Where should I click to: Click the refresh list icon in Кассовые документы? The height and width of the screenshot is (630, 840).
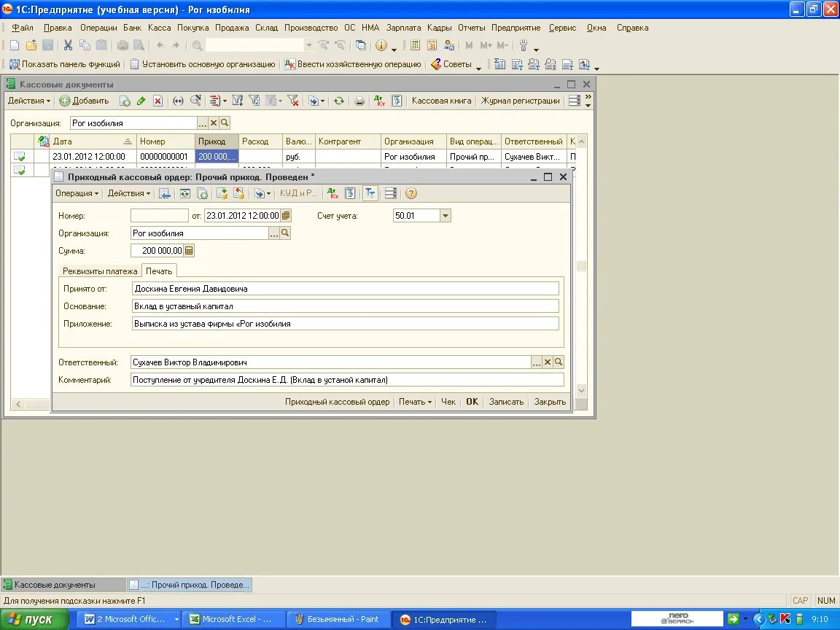click(x=339, y=101)
